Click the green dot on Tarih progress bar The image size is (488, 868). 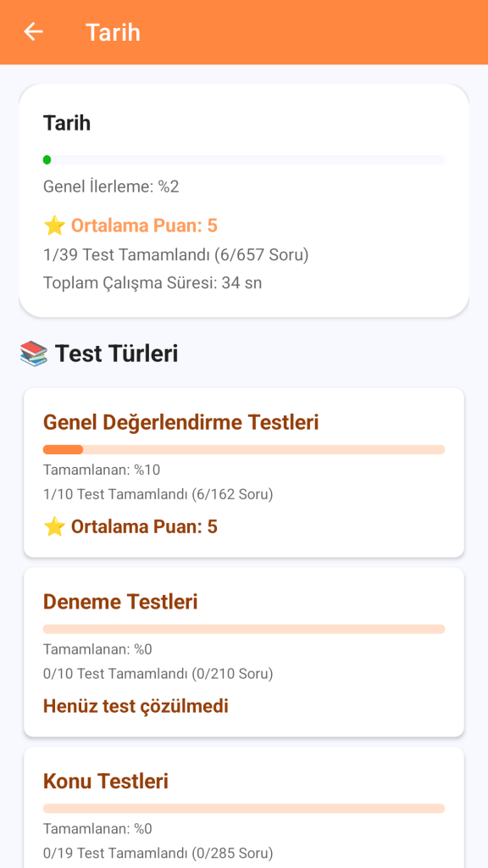point(47,160)
